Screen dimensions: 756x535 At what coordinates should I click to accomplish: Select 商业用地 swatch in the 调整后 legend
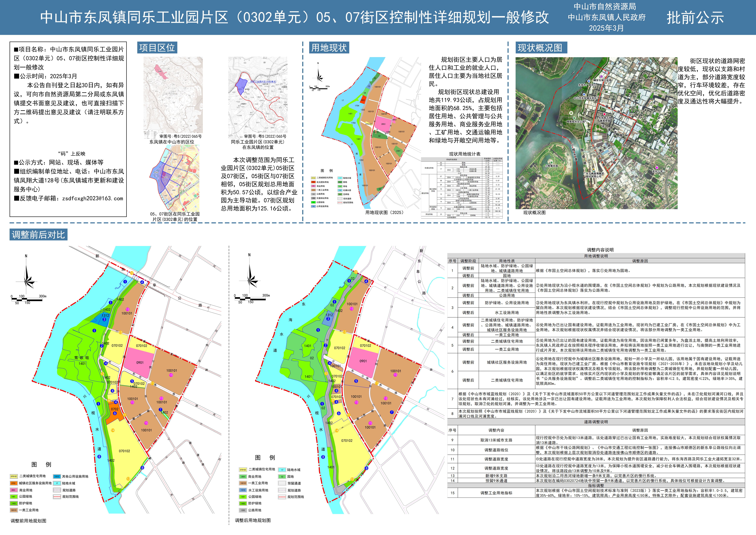click(243, 477)
